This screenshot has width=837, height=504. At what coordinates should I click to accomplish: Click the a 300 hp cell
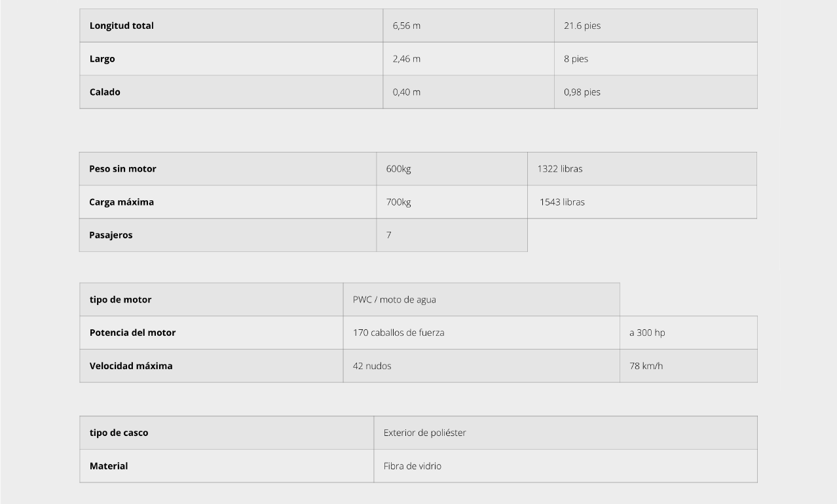click(688, 333)
